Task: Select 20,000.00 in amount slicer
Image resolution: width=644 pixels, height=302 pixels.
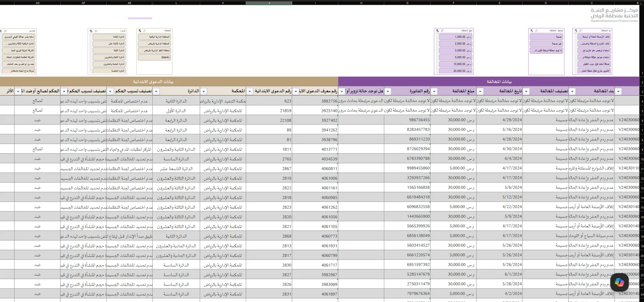Action: point(456,71)
